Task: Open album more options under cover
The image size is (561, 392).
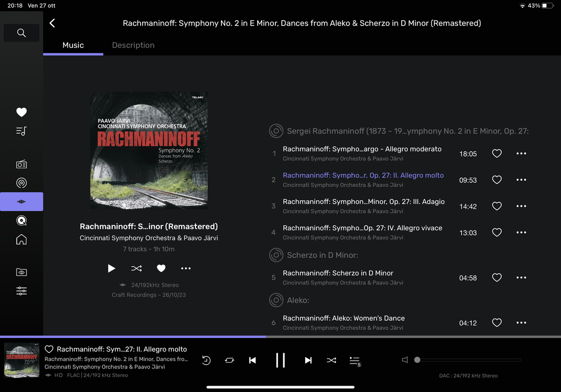Action: 186,268
